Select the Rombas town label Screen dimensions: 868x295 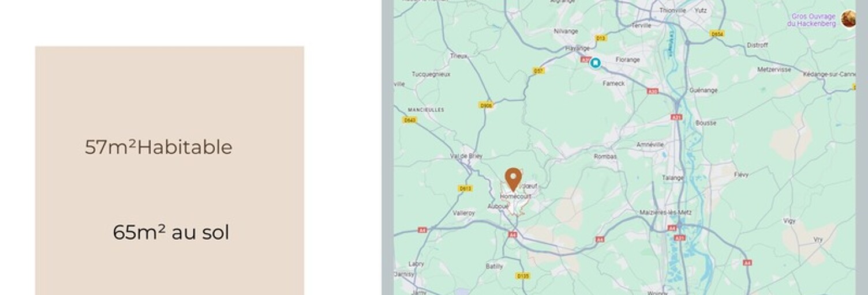coord(605,156)
